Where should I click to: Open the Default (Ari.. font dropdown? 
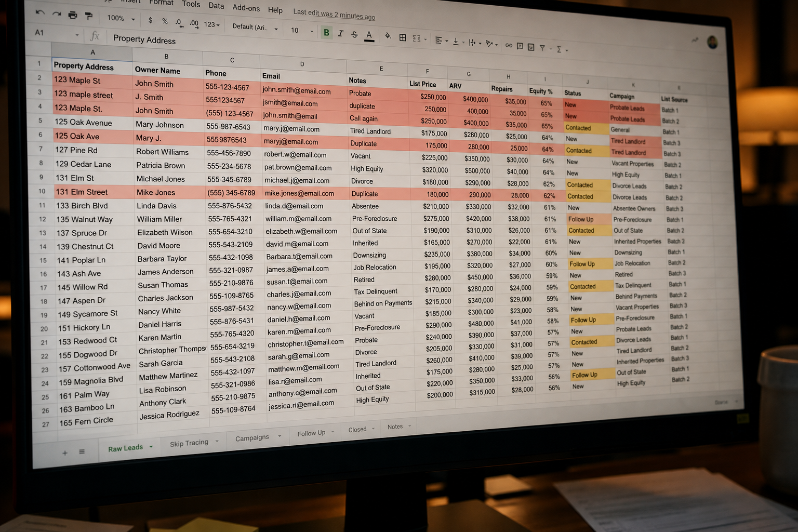(x=255, y=27)
